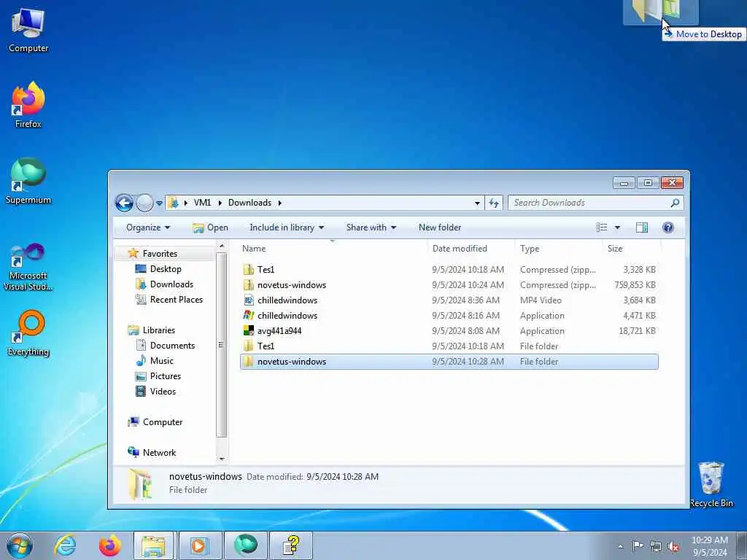The width and height of the screenshot is (747, 560).
Task: Select the chilledwindows MP4 video file
Action: click(449, 300)
